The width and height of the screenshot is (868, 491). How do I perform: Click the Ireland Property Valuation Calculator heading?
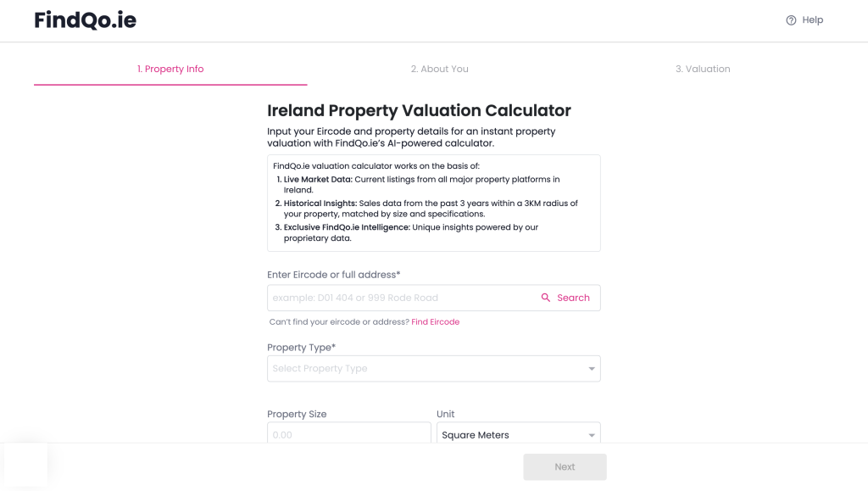pos(419,110)
